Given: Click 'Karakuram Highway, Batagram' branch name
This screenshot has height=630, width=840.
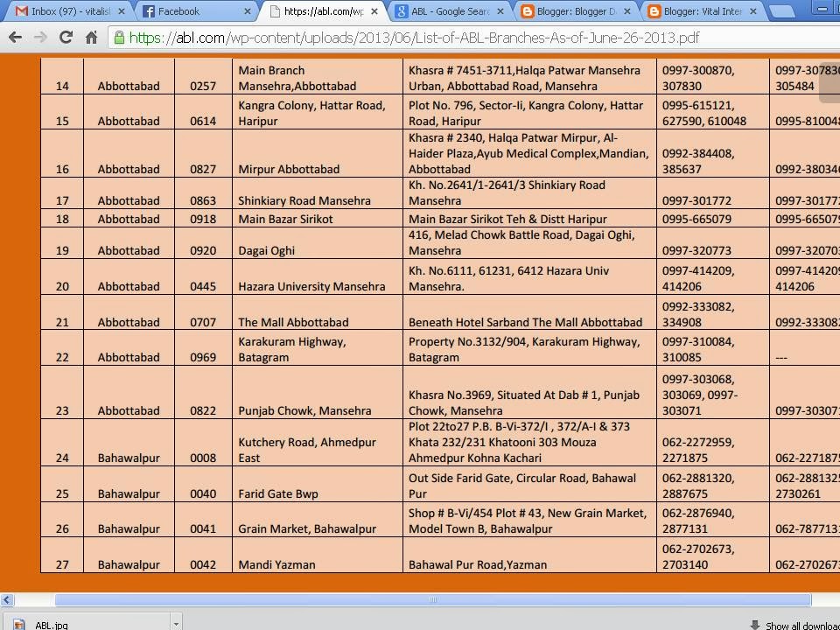Looking at the screenshot, I should pyautogui.click(x=292, y=349).
